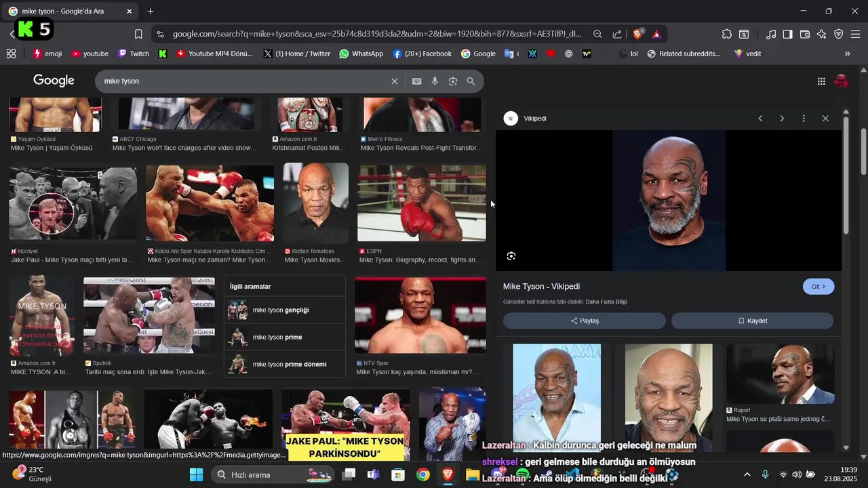Bookmark this page with the bookmark icon
This screenshot has width=868, height=488.
pyautogui.click(x=138, y=34)
